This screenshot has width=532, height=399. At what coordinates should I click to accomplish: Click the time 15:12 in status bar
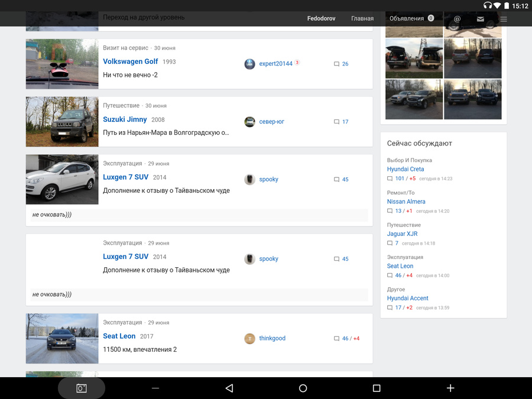(x=520, y=6)
